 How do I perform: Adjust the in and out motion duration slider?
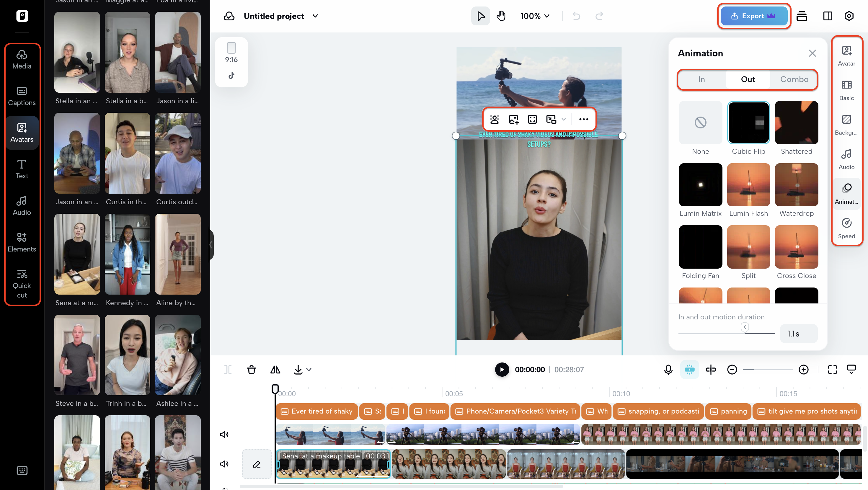point(744,327)
